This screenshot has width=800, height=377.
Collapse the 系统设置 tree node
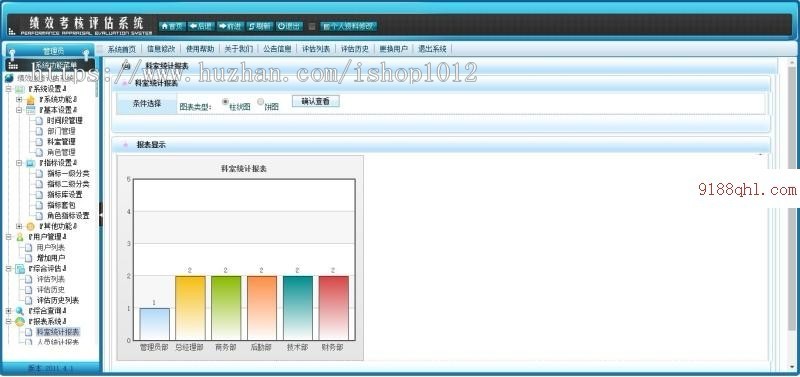(x=9, y=89)
